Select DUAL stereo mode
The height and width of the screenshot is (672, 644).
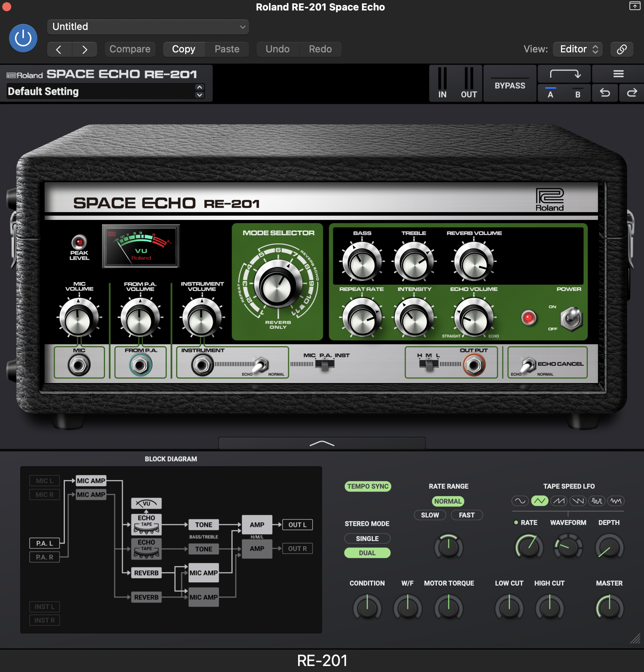367,553
